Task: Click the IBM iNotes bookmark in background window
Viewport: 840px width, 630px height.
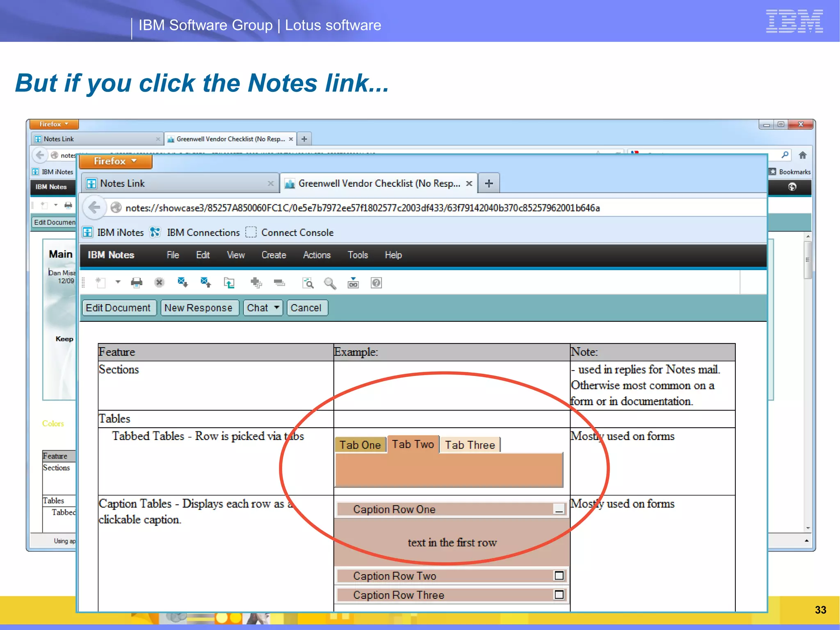Action: (x=53, y=172)
